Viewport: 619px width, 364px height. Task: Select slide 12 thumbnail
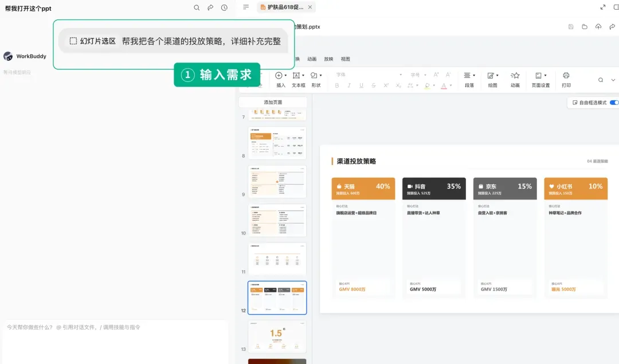(x=277, y=298)
